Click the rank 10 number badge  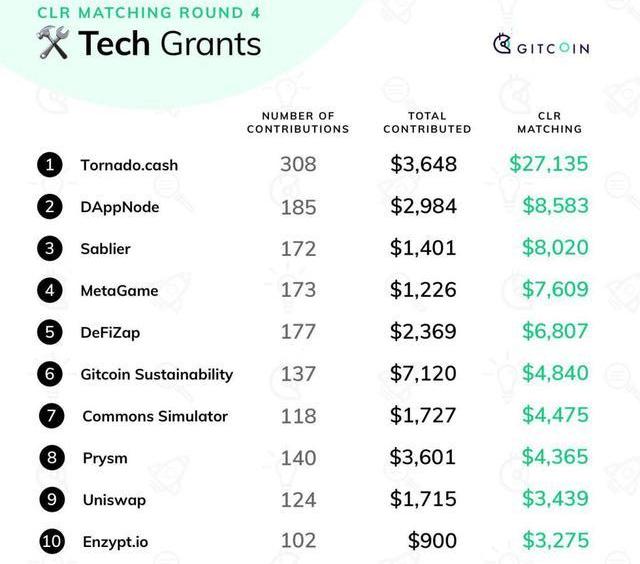point(51,541)
